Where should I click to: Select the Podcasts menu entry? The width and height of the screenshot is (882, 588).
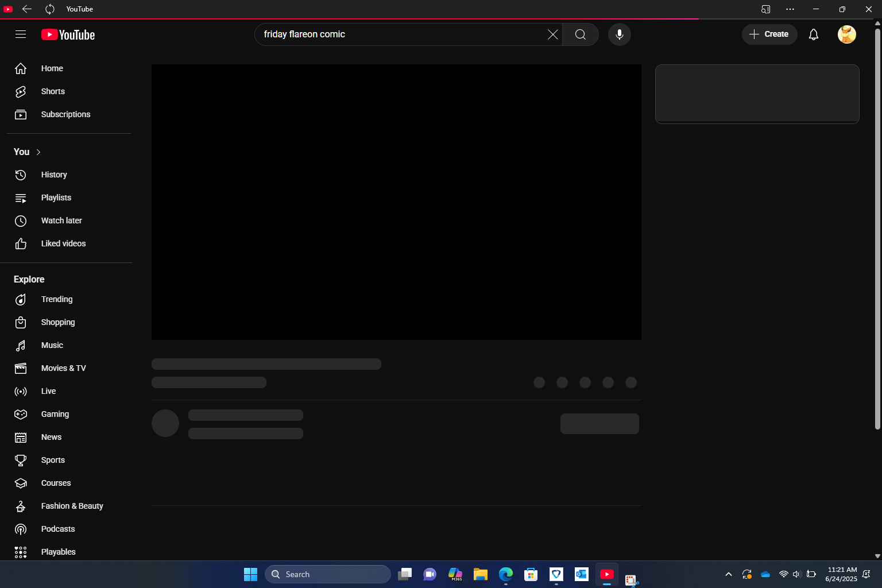click(x=57, y=529)
